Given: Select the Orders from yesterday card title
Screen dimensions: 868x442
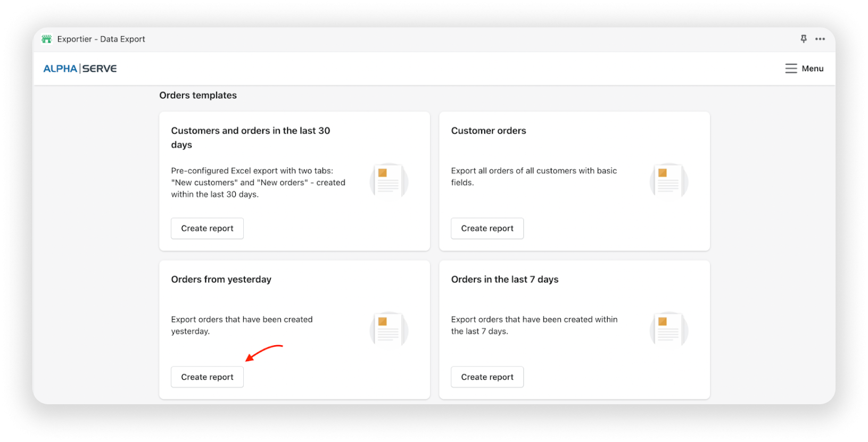Looking at the screenshot, I should (x=221, y=280).
